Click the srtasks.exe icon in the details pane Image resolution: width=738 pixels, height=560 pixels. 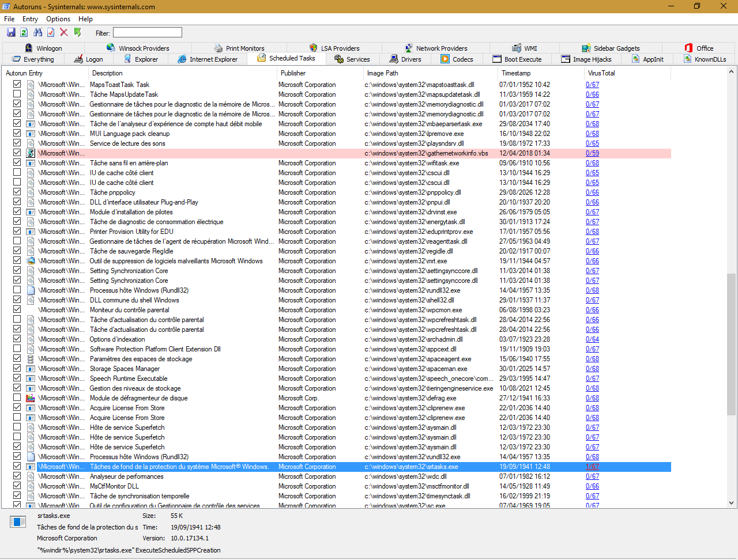coord(18,522)
